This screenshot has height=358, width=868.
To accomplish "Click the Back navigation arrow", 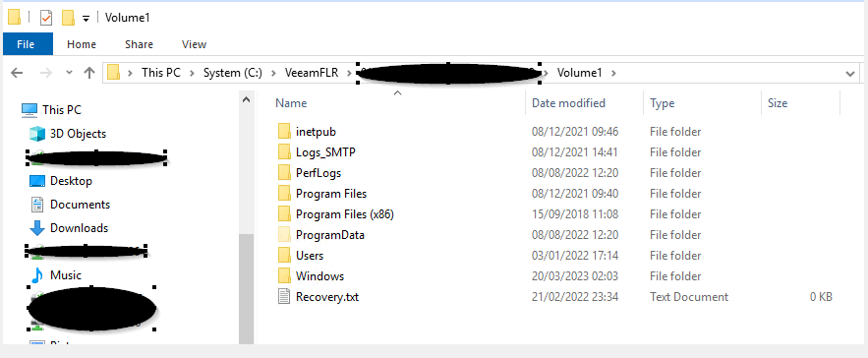I will (17, 73).
